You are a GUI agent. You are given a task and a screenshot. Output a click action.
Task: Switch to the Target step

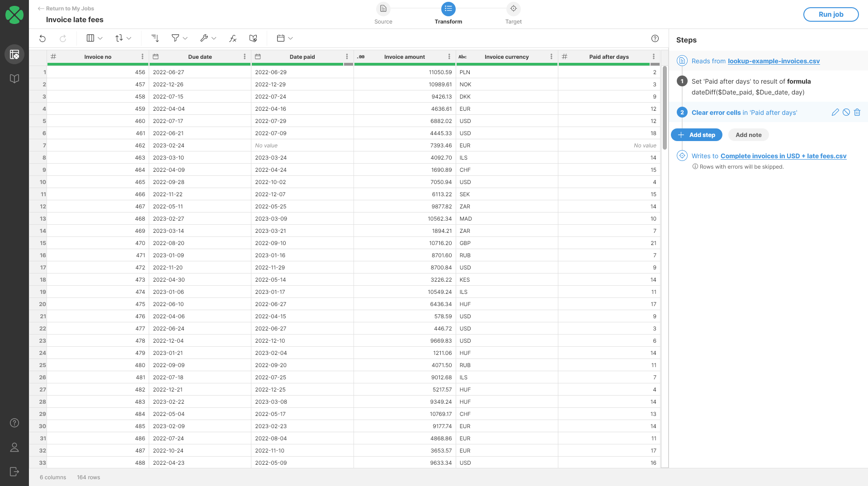click(514, 8)
